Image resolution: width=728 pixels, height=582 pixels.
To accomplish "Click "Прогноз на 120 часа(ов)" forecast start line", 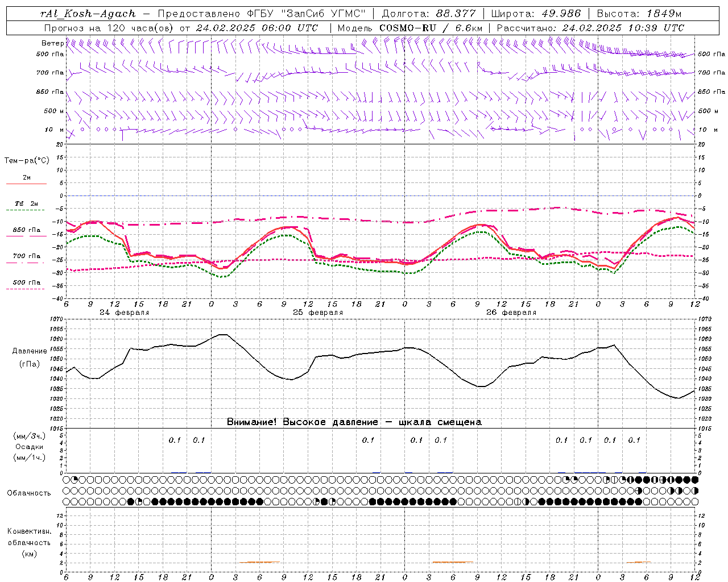I will click(x=181, y=28).
